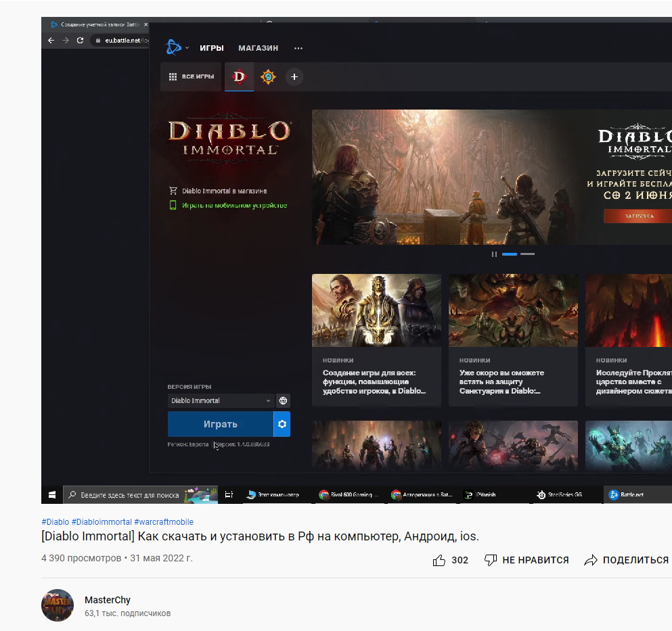Open Diablo Immortal в магазине link

(x=224, y=191)
